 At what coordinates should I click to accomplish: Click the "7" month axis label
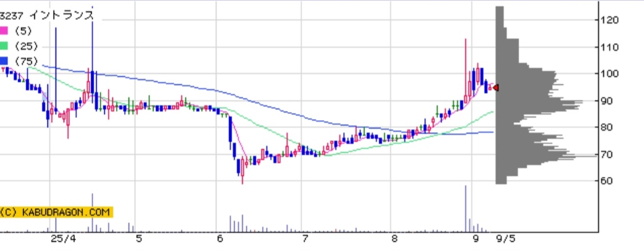pyautogui.click(x=305, y=239)
